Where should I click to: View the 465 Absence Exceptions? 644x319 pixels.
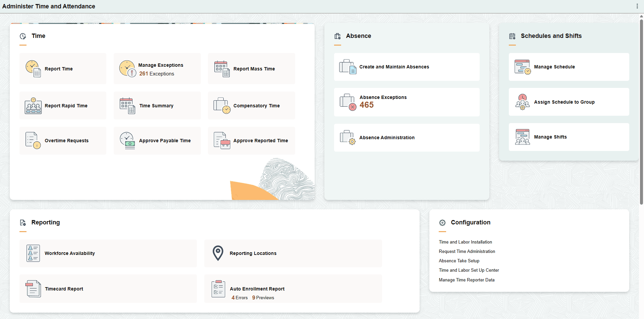point(406,102)
